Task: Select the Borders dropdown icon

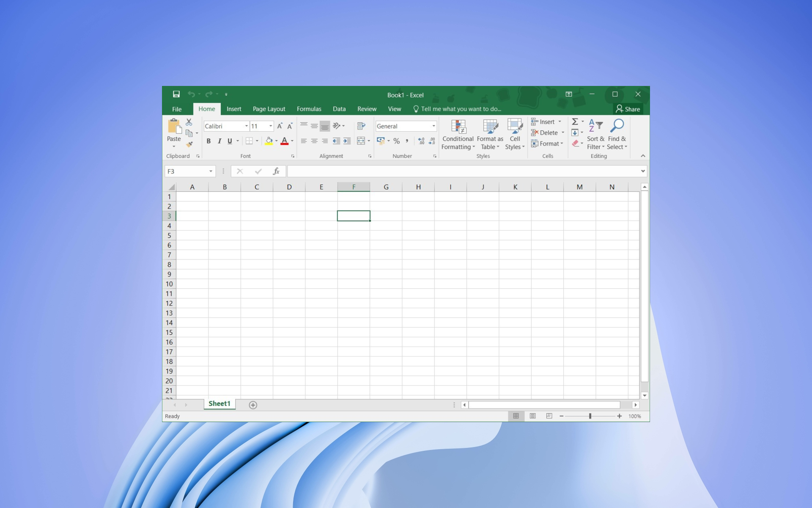Action: coord(258,141)
